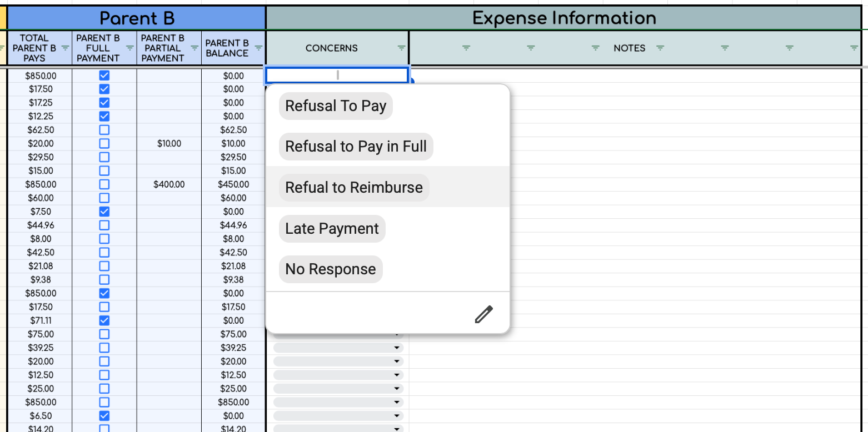
Task: Open filter for PARENT B FULL PAYMENT column
Action: (x=129, y=48)
